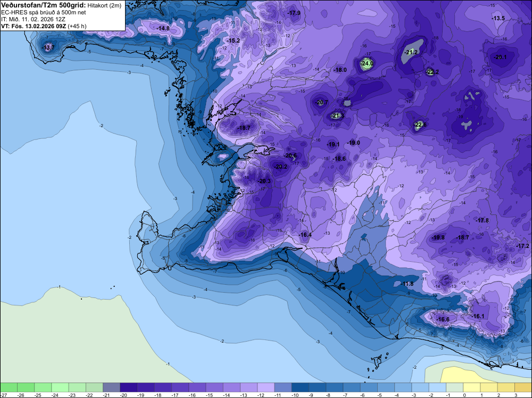
Task: Select the -20.7 temperature label
Action: [x=322, y=103]
